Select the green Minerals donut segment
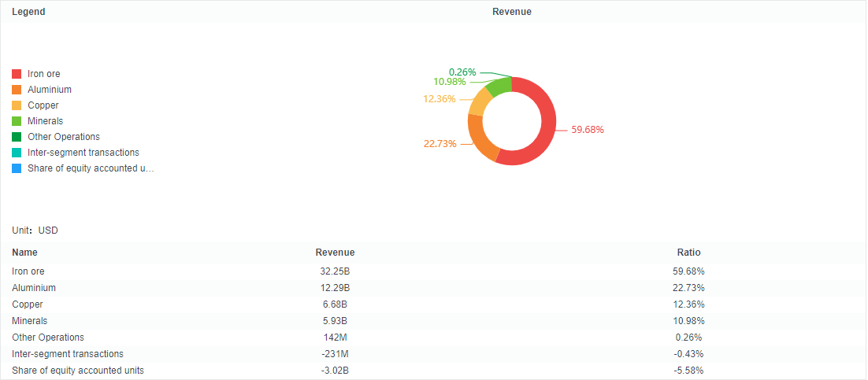The image size is (868, 380). click(500, 85)
